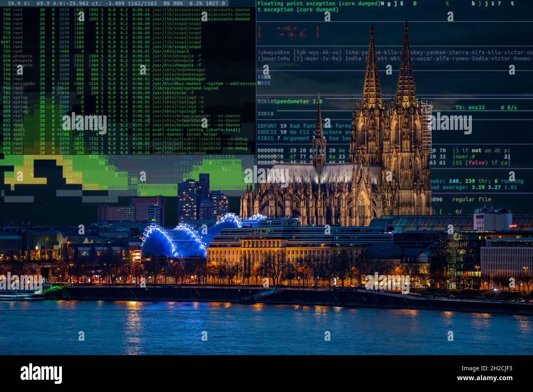The height and width of the screenshot is (392, 533).
Task: Click the 'load average: 3.59 3.27' text
Action: (x=467, y=187)
